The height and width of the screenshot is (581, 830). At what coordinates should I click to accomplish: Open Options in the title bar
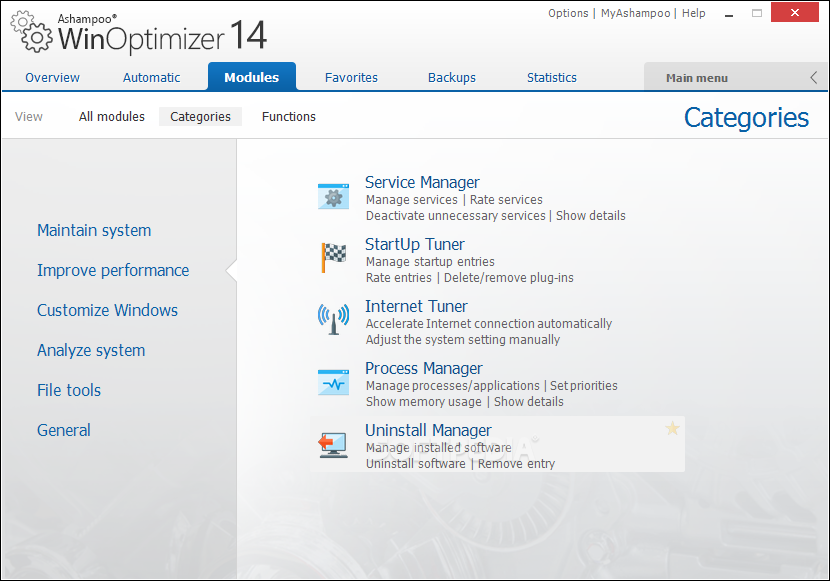pyautogui.click(x=568, y=13)
